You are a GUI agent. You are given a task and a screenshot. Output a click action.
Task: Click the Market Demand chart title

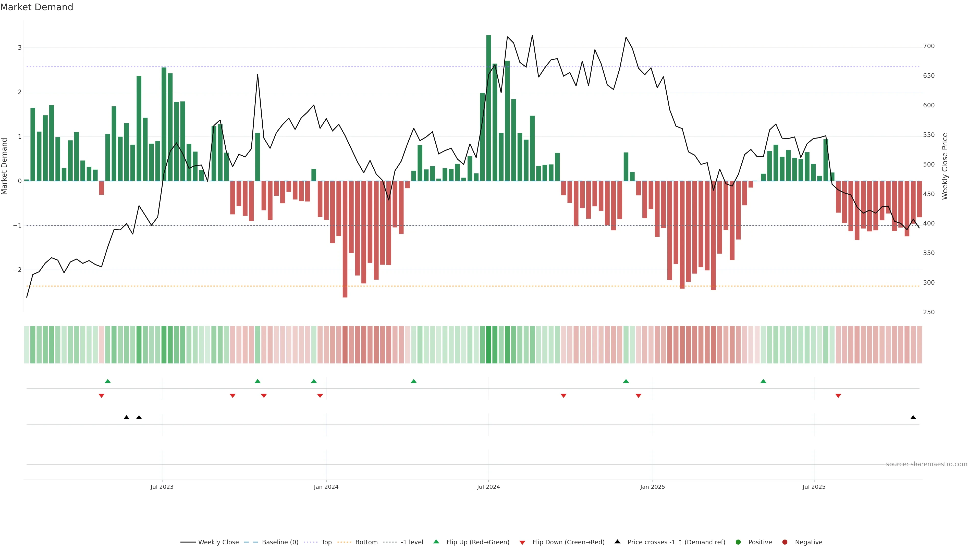[36, 7]
